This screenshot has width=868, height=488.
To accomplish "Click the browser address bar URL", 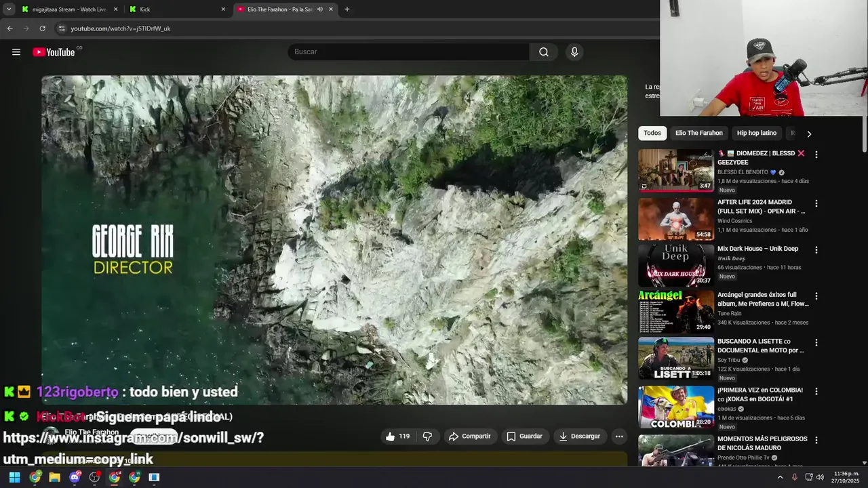I will [121, 28].
